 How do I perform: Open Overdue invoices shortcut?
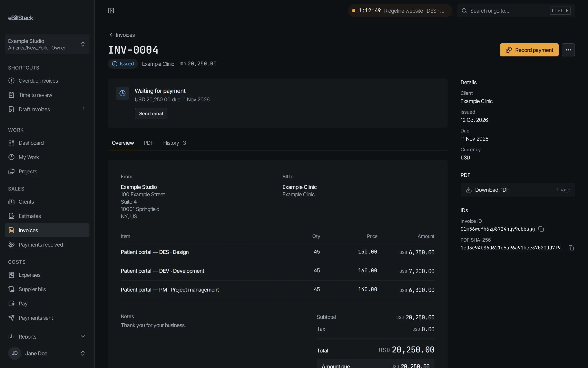tap(47, 81)
